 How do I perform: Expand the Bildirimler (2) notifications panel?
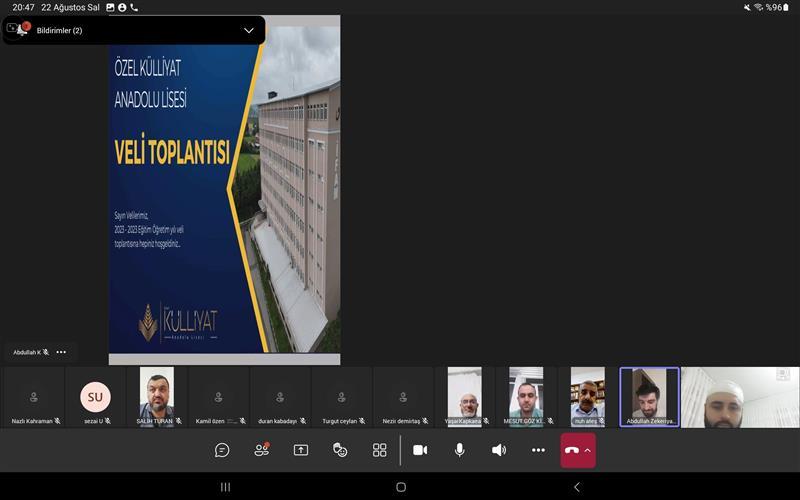pyautogui.click(x=248, y=30)
